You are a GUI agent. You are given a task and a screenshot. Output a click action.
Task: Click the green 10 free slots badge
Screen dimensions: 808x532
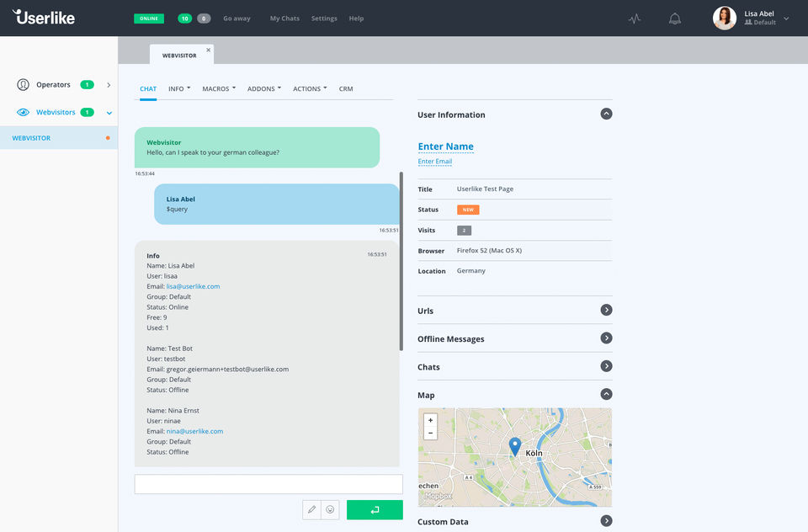coord(184,19)
